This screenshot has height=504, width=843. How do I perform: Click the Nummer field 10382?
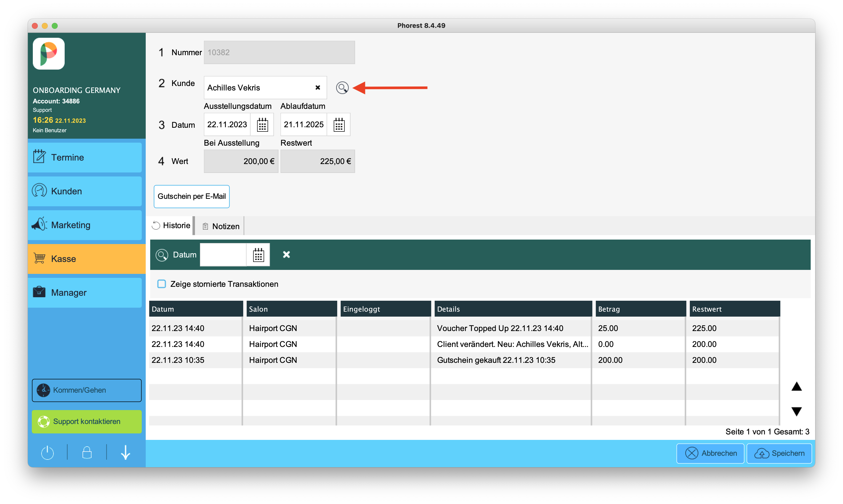pos(279,52)
